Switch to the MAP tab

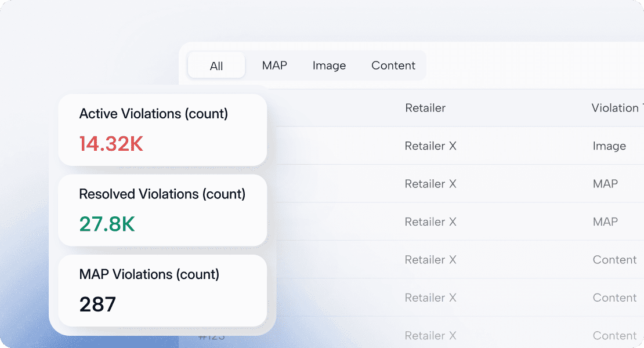pos(274,65)
